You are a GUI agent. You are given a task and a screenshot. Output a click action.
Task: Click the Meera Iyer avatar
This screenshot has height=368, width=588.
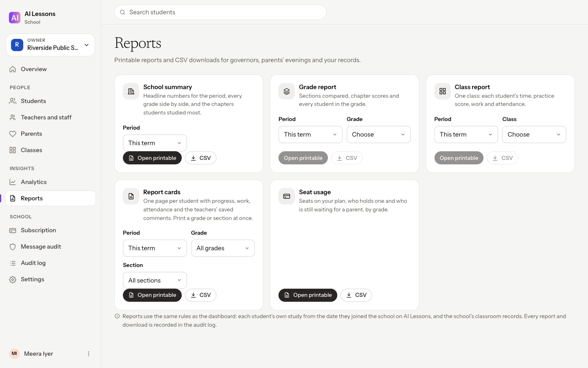point(14,354)
